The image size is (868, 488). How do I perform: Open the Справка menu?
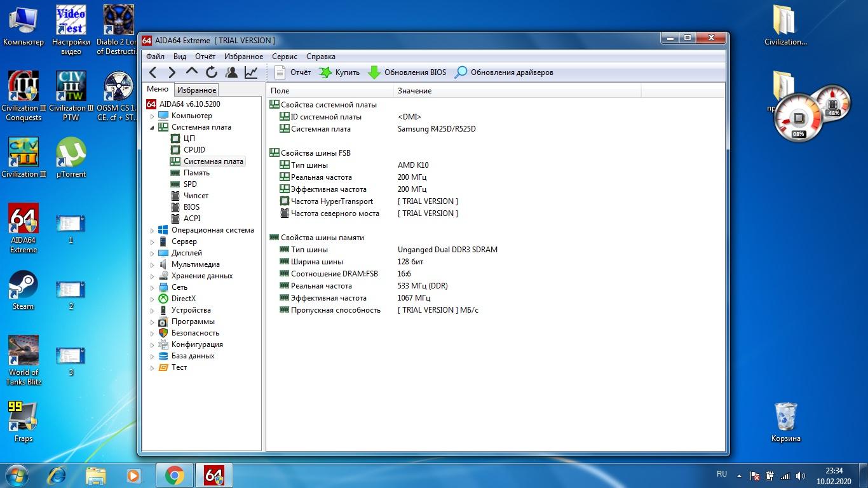(x=320, y=57)
